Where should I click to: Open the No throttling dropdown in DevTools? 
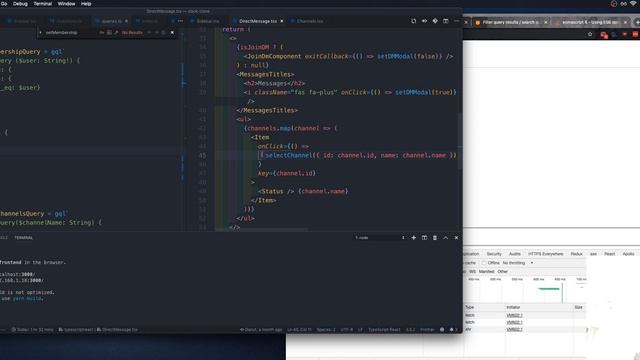click(518, 263)
